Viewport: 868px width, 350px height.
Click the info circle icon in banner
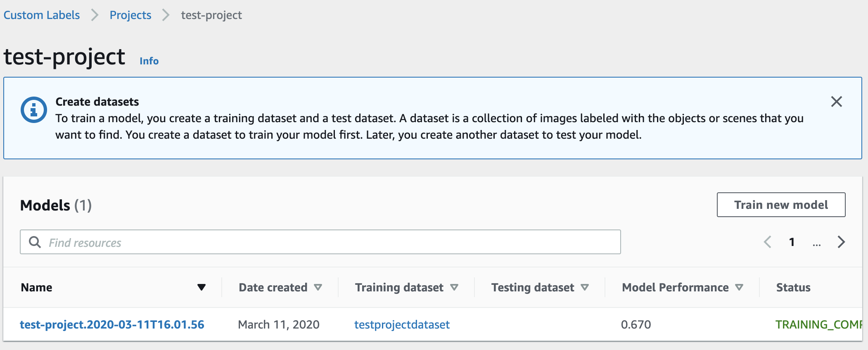(x=34, y=110)
